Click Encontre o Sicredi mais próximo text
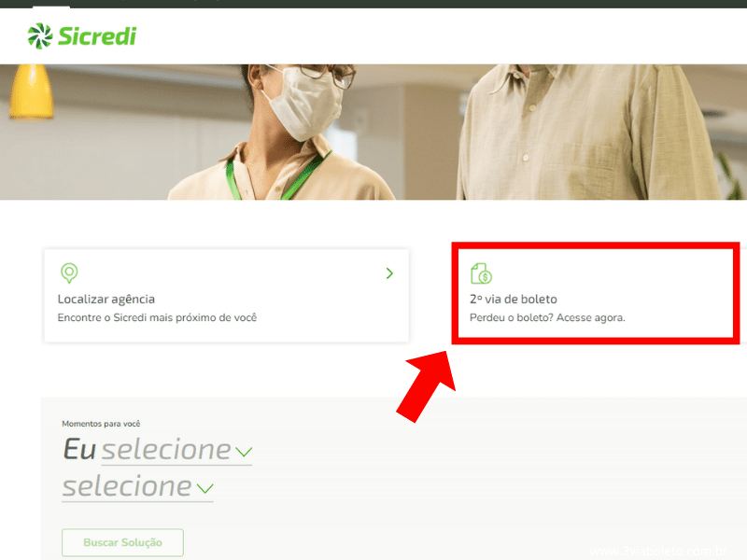This screenshot has width=747, height=560. (157, 317)
